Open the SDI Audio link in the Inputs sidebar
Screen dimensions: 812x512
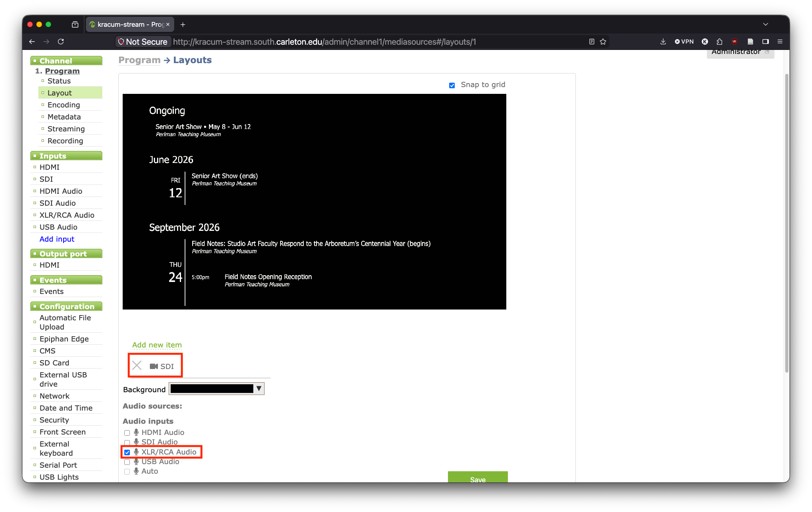click(x=58, y=203)
